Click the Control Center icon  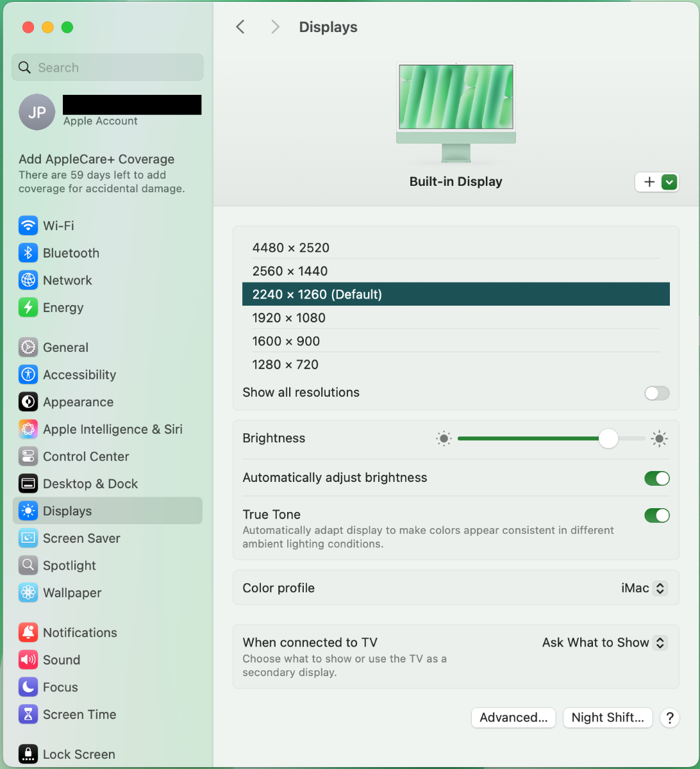(28, 456)
